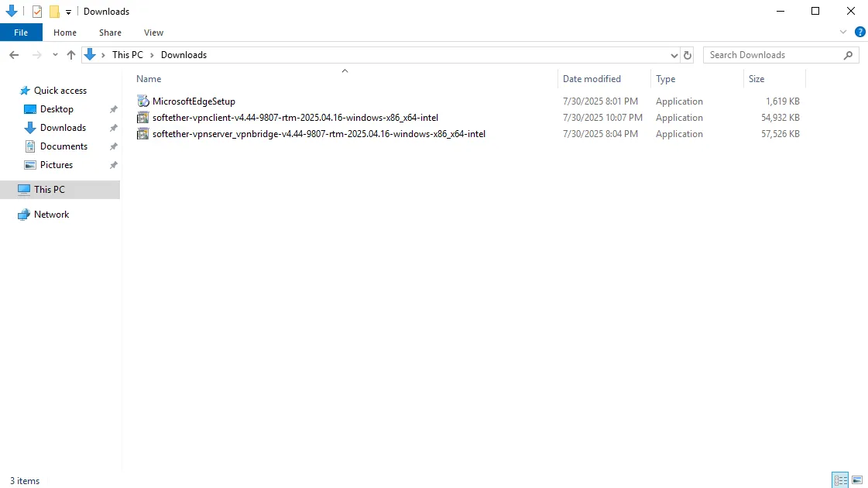
Task: Switch to the Home ribbon tab
Action: (x=65, y=33)
